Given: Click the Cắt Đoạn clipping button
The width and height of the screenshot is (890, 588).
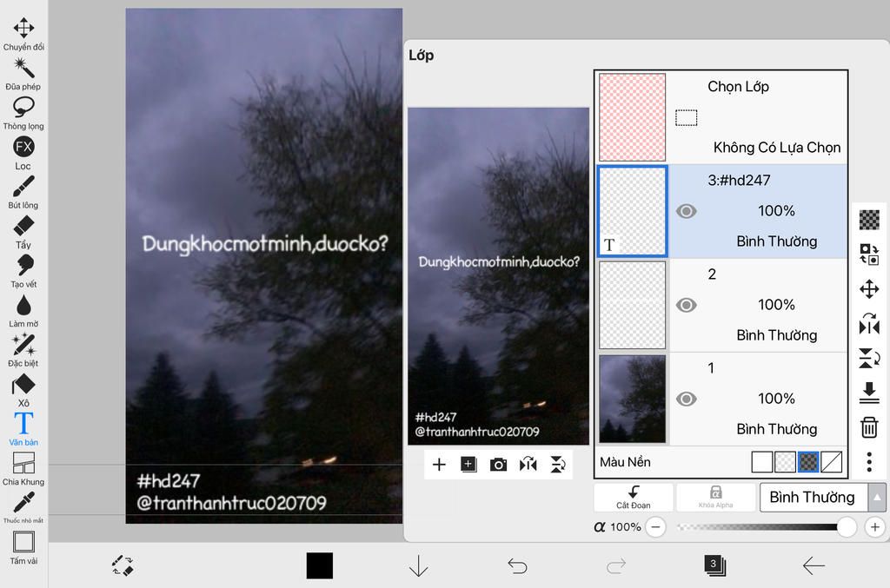Looking at the screenshot, I should coord(634,498).
